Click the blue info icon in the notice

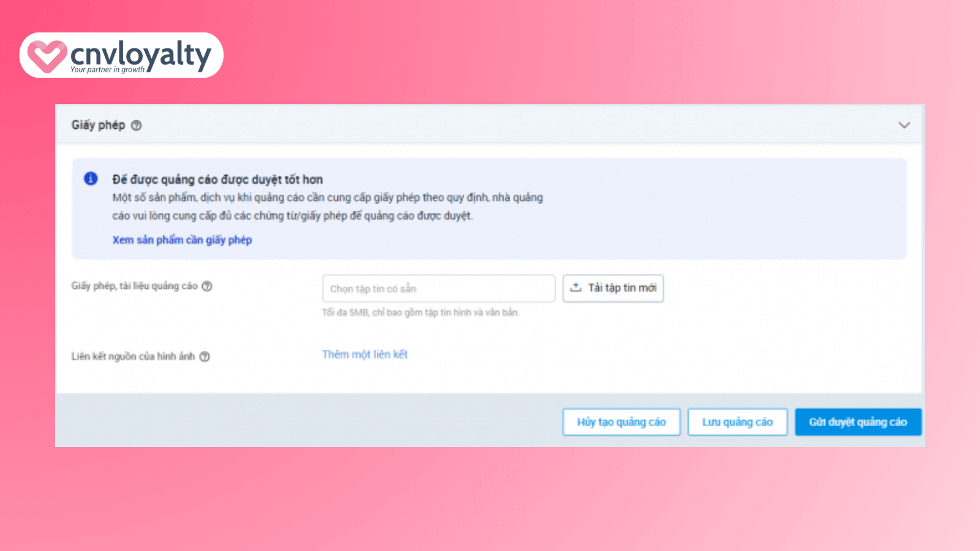pyautogui.click(x=91, y=178)
